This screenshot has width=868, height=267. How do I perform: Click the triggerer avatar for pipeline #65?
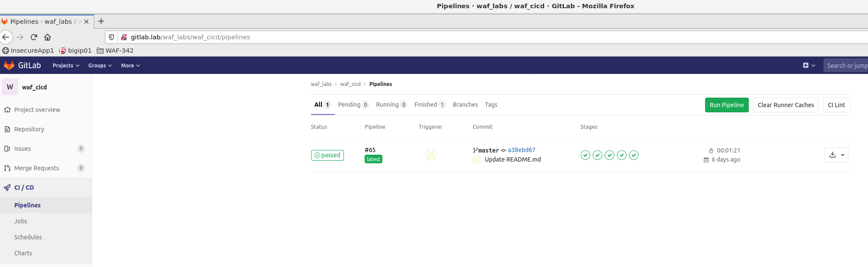[431, 155]
